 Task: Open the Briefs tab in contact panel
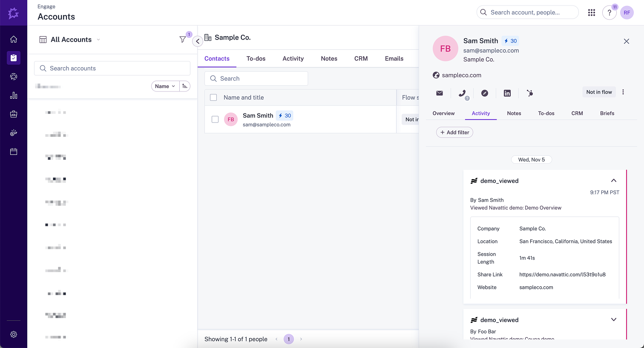click(x=607, y=113)
